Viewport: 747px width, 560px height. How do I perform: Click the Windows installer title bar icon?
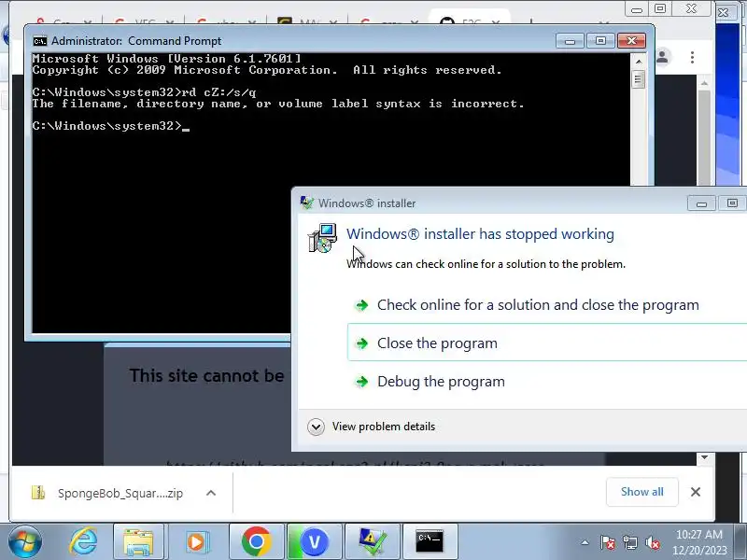(x=307, y=203)
